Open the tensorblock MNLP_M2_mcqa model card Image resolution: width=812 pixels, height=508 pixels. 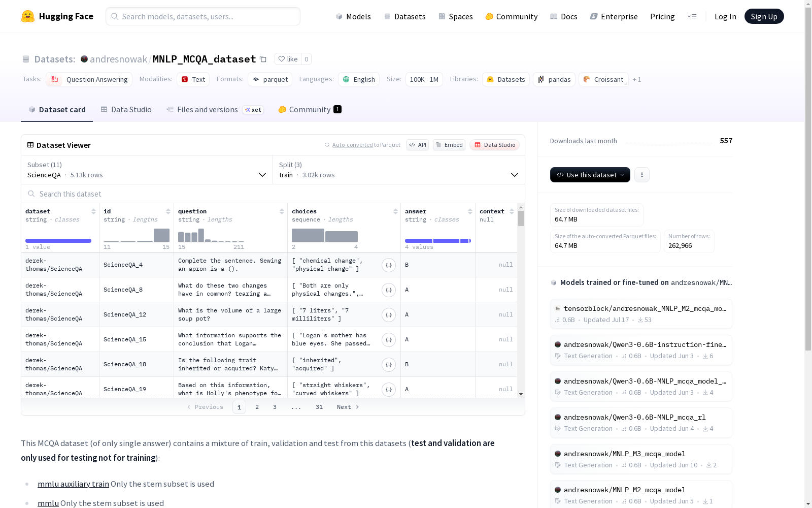point(641,314)
